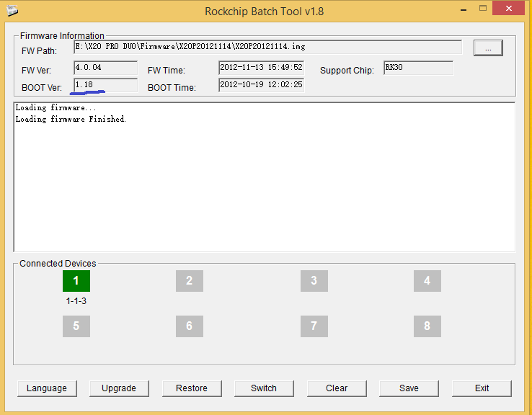Click device slot number 8

tap(427, 326)
